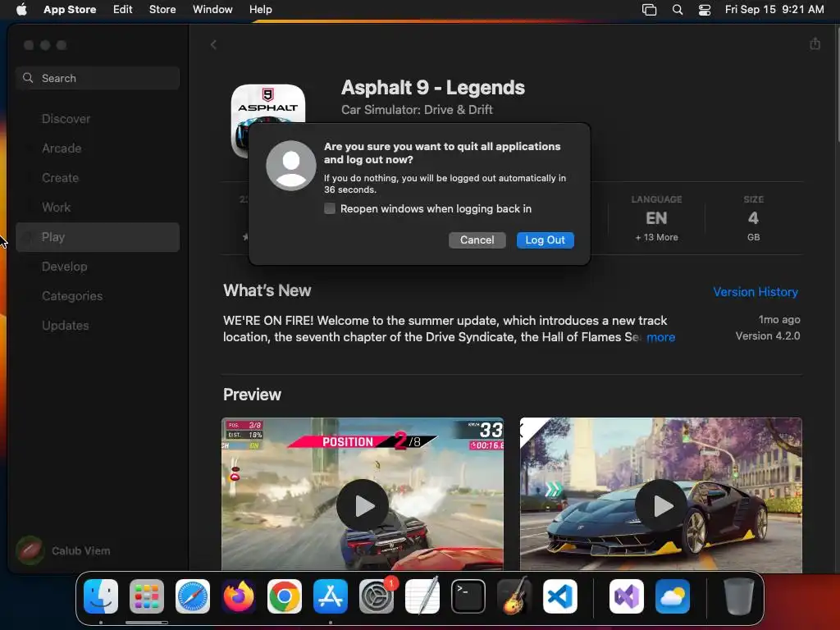Select Work in the sidebar
The width and height of the screenshot is (840, 630).
click(x=98, y=208)
